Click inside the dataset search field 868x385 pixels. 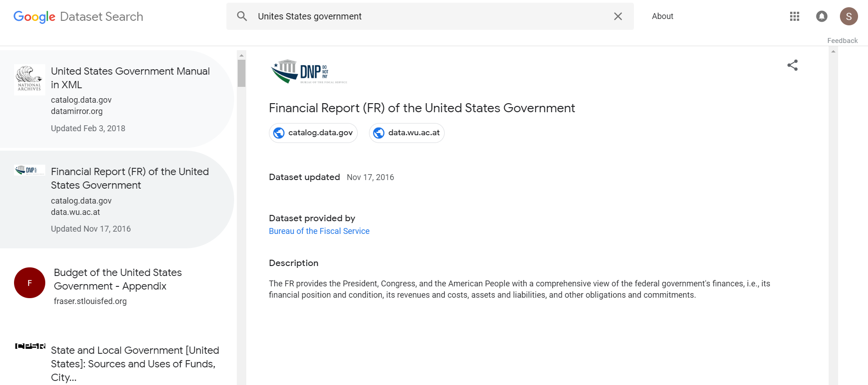coord(430,16)
